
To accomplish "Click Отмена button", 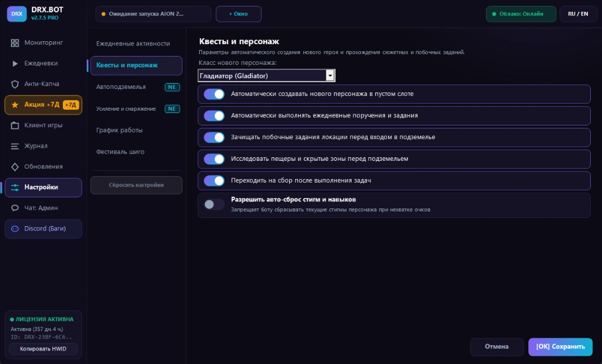I will [x=497, y=347].
